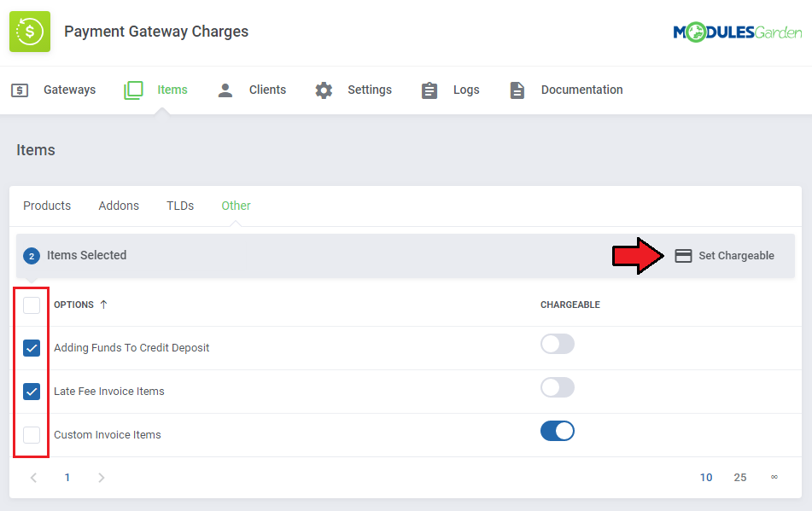The height and width of the screenshot is (511, 812).
Task: Click the Payment Gateway Charges title
Action: pos(156,32)
